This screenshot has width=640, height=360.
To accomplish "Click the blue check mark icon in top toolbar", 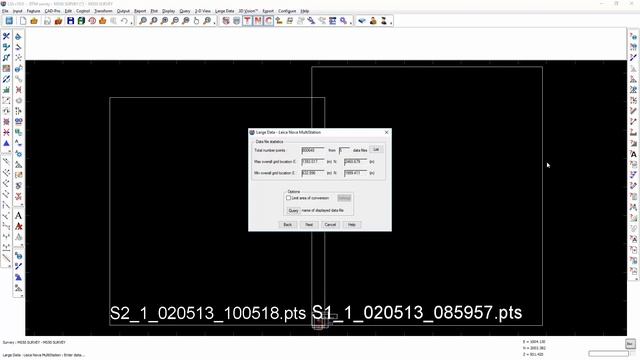I will click(362, 21).
